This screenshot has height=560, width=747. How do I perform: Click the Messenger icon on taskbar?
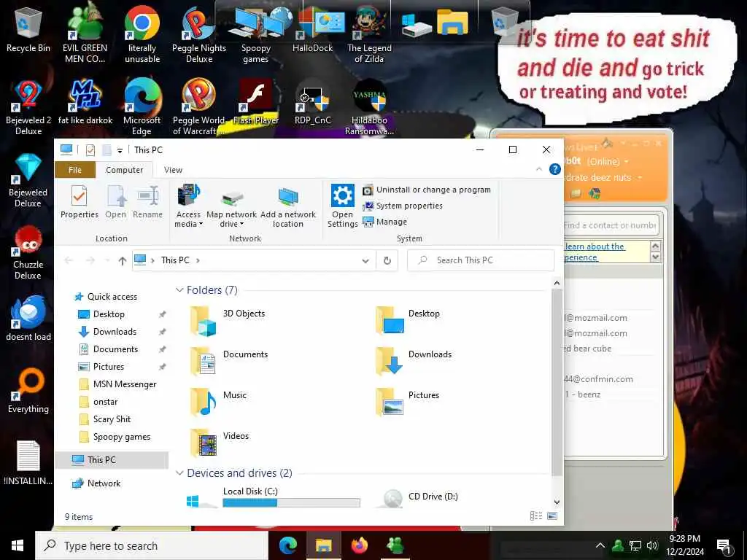coord(395,545)
